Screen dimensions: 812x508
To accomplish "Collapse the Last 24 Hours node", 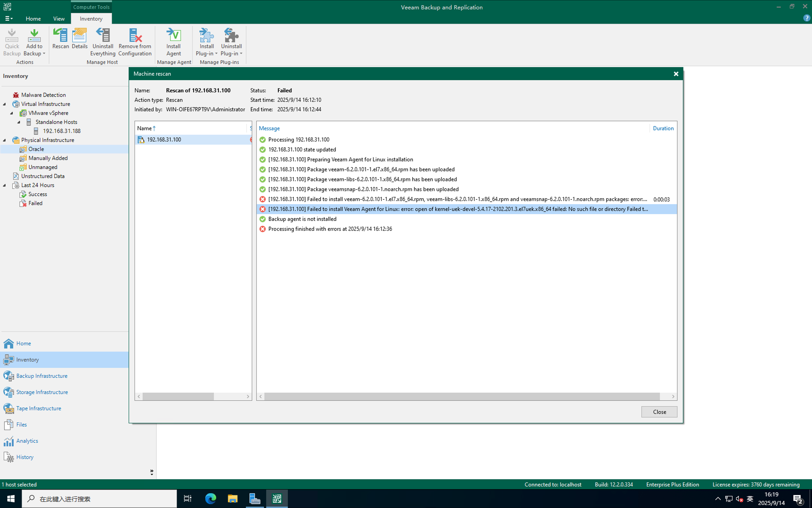I will point(4,185).
